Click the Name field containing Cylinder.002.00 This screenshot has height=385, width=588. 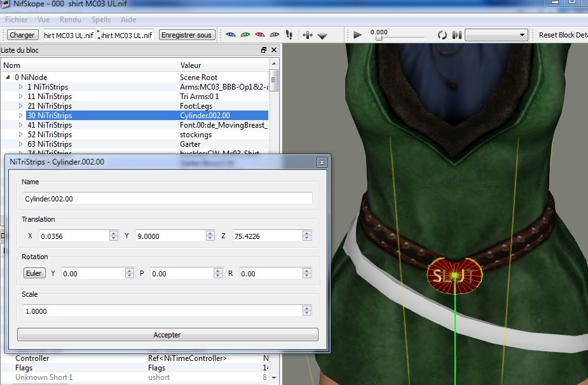(168, 199)
